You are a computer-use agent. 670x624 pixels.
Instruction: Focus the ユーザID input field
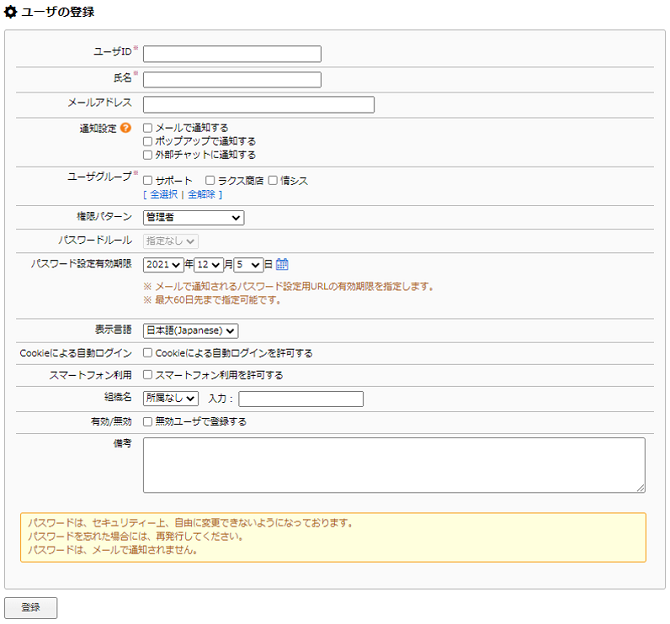click(x=232, y=54)
